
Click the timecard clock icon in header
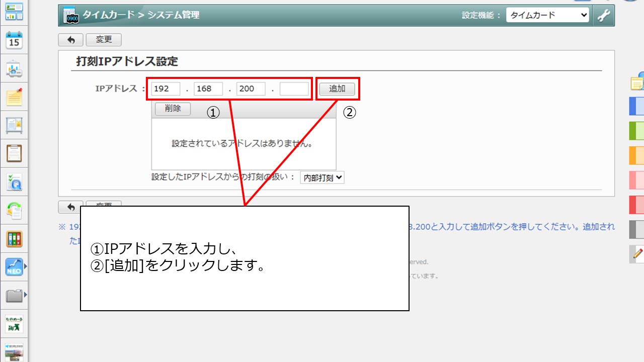tap(71, 16)
